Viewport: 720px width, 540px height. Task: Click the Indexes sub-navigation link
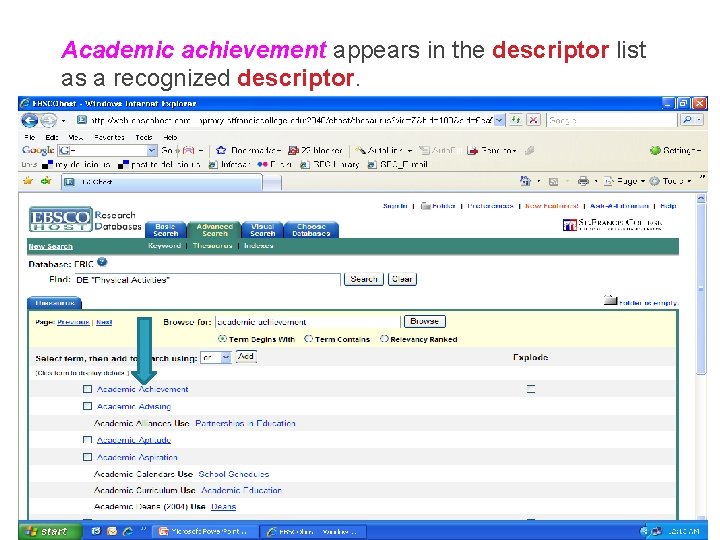[x=259, y=246]
